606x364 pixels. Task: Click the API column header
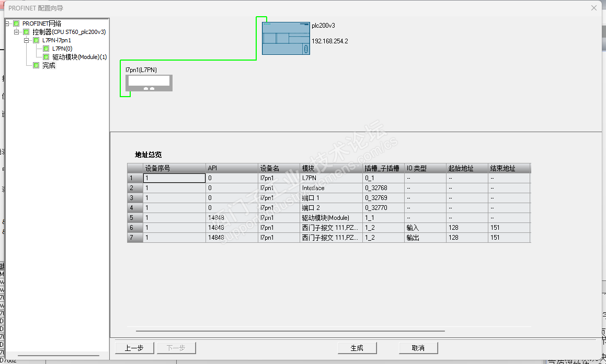pos(232,168)
